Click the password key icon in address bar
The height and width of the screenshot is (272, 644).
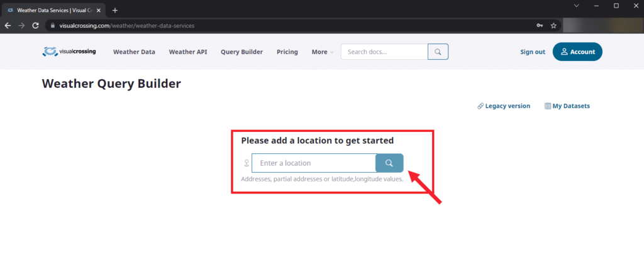pos(539,25)
